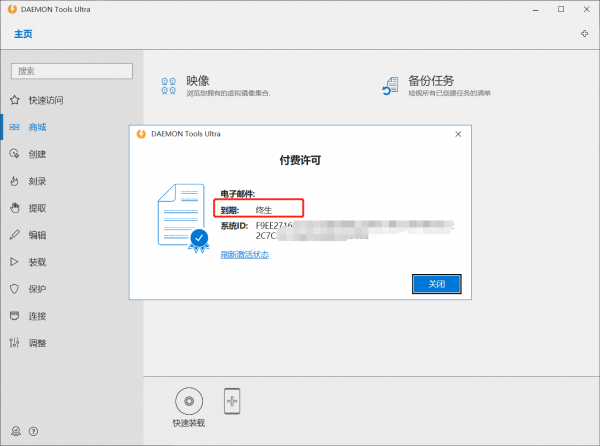Click in the 搜索 search field
Viewport: 600px width, 446px height.
[72, 71]
